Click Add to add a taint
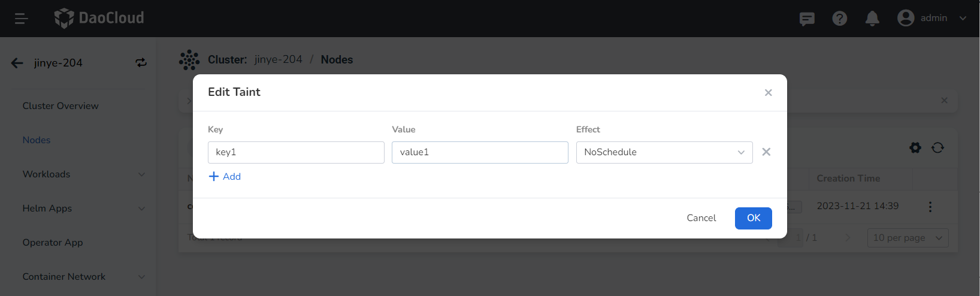 click(225, 177)
